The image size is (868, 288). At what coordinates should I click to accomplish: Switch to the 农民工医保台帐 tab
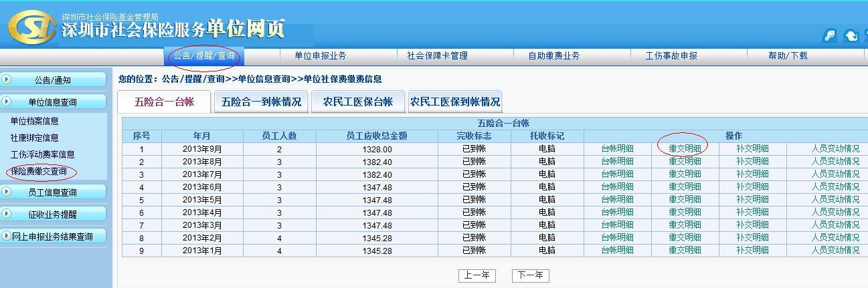tap(358, 102)
